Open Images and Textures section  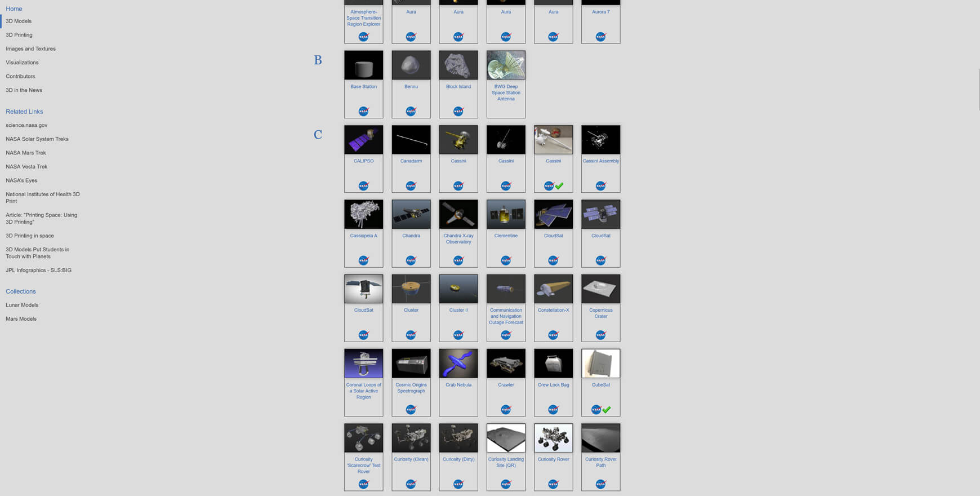click(x=30, y=48)
